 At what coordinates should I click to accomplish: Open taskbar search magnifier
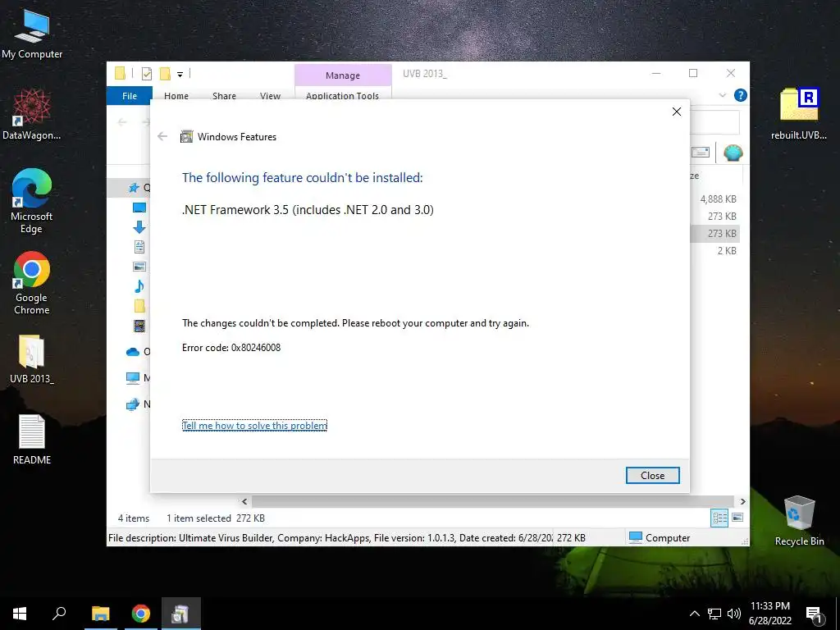pyautogui.click(x=59, y=614)
